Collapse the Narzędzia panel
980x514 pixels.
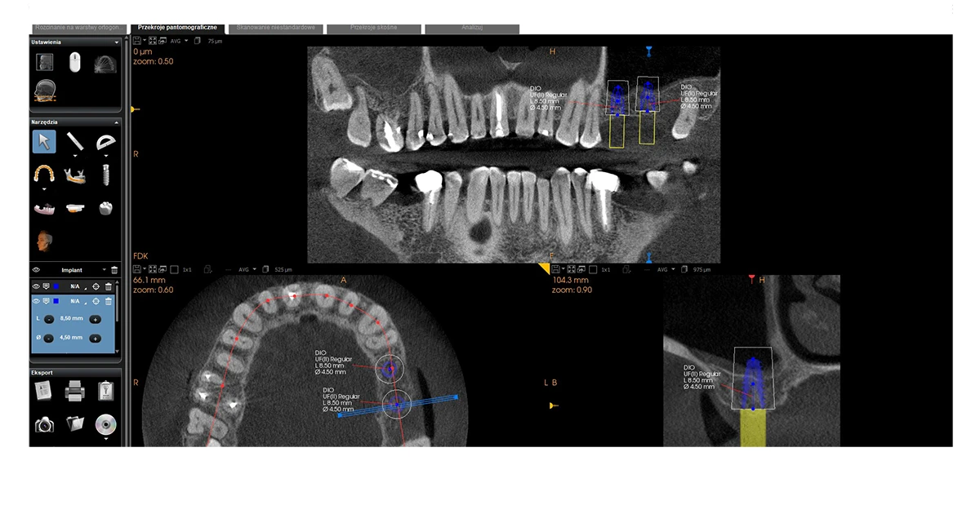(x=116, y=122)
